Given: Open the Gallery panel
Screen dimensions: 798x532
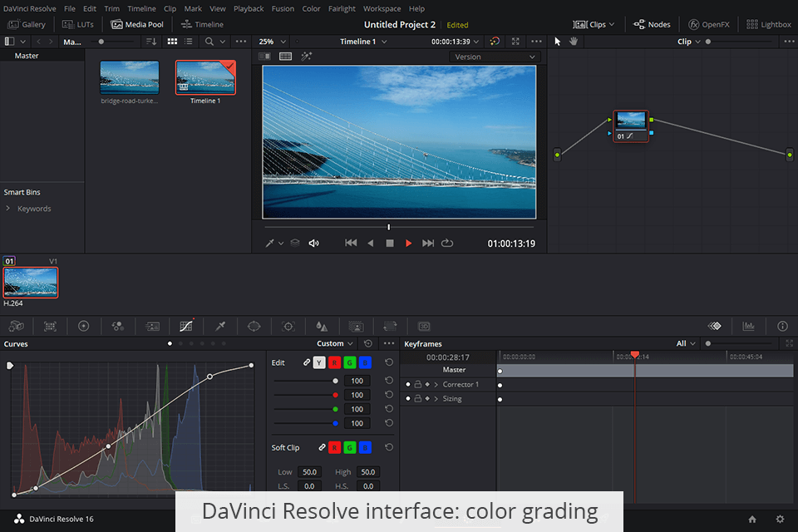Looking at the screenshot, I should click(x=27, y=24).
